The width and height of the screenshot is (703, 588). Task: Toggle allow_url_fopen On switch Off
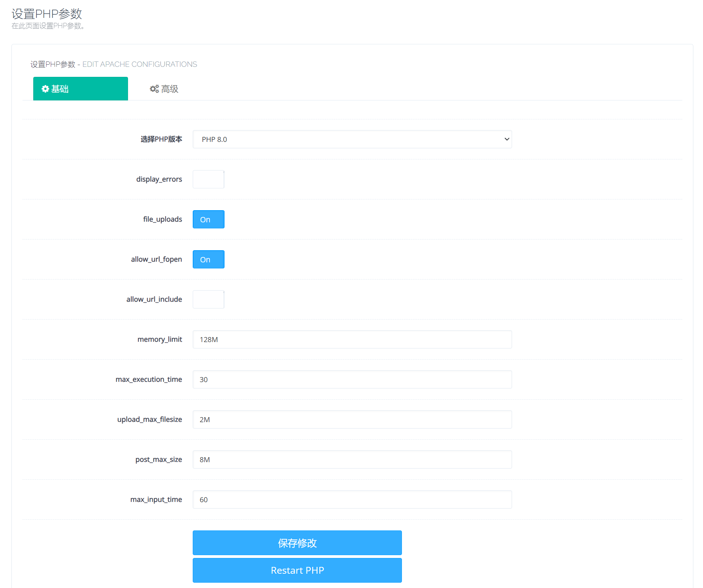point(208,259)
